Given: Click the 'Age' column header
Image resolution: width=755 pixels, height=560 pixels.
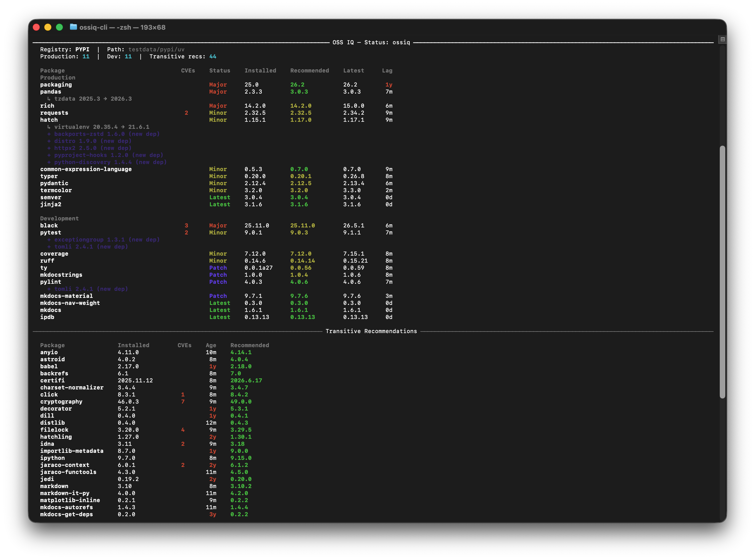Looking at the screenshot, I should click(x=211, y=345).
